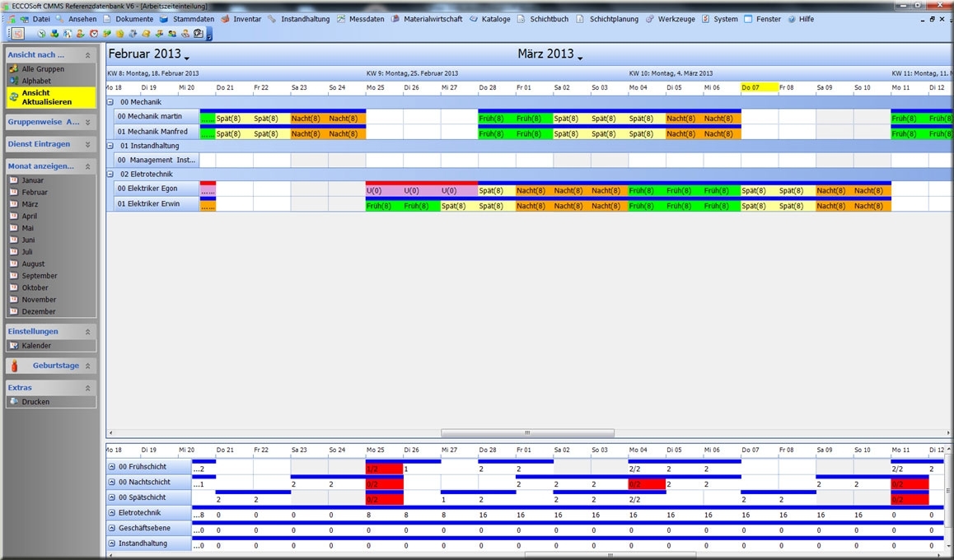Click the icon beside Werkzeuge menu

click(x=650, y=19)
